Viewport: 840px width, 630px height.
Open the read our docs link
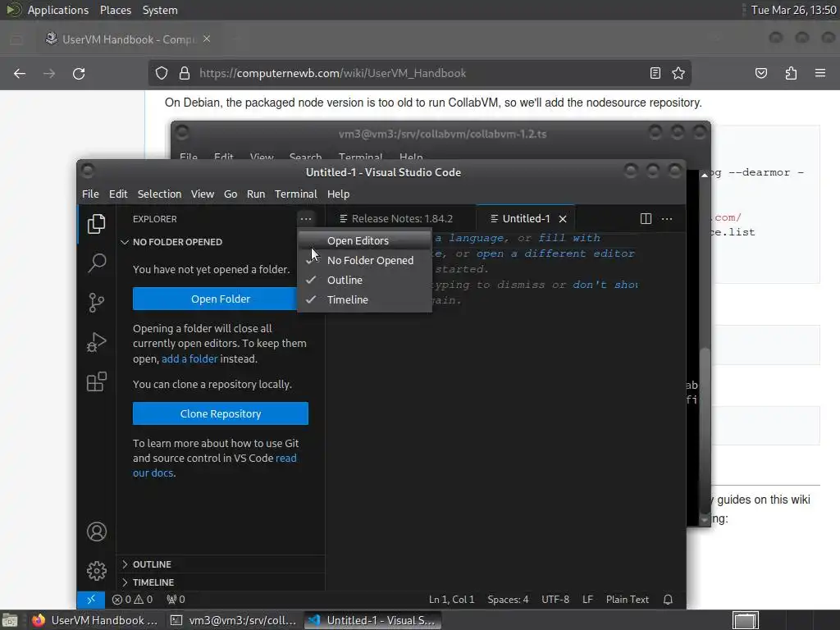[x=286, y=458]
